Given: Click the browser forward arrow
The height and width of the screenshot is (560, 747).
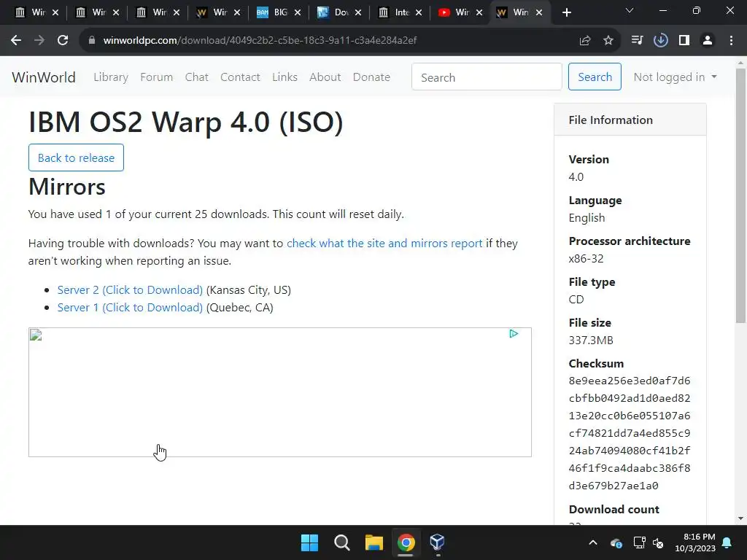Looking at the screenshot, I should (39, 41).
